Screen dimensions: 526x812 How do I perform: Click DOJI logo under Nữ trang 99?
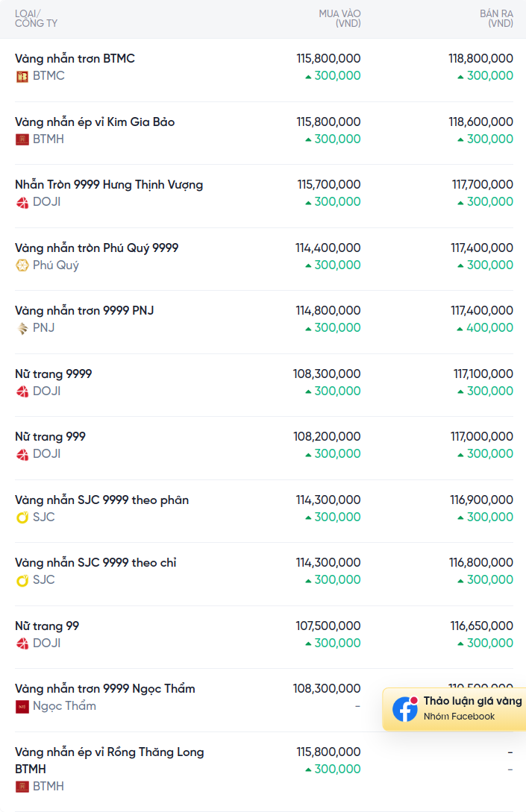point(22,643)
